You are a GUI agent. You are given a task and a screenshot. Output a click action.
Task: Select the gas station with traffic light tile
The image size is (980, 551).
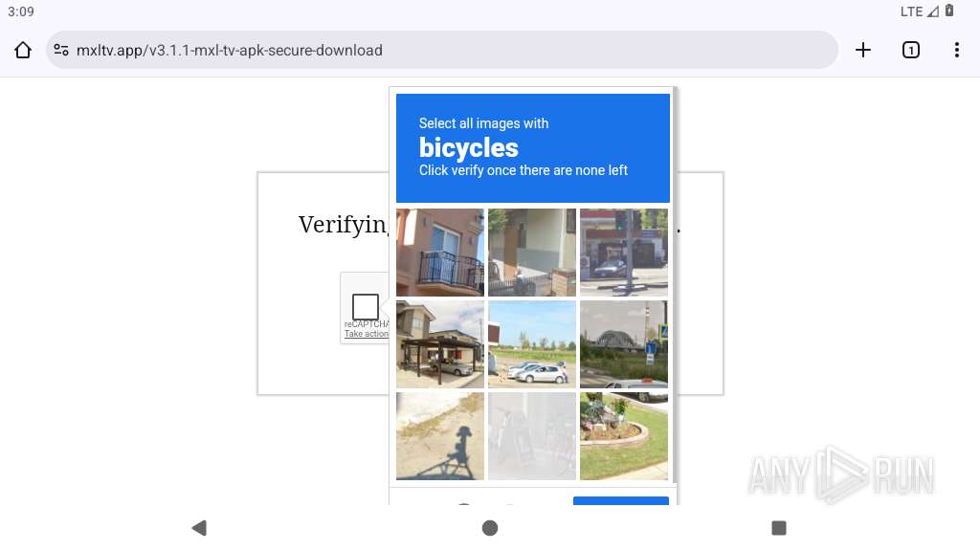(x=624, y=253)
